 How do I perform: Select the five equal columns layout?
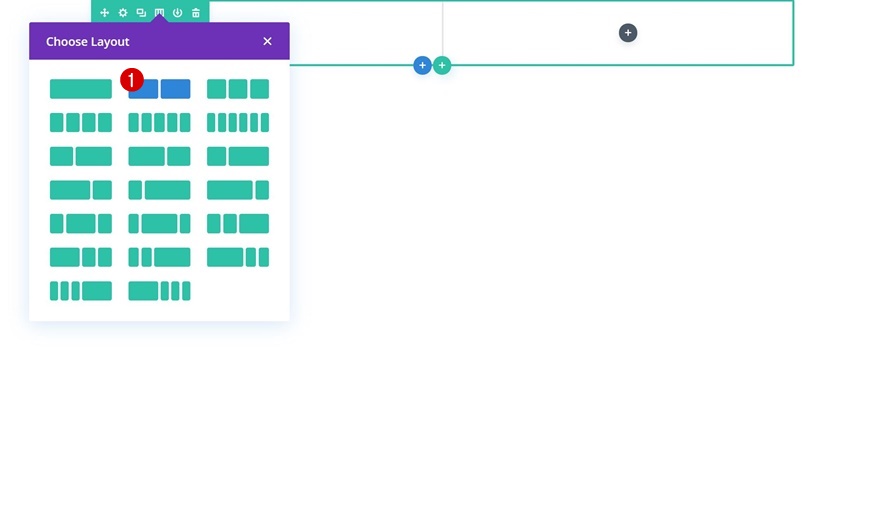159,122
